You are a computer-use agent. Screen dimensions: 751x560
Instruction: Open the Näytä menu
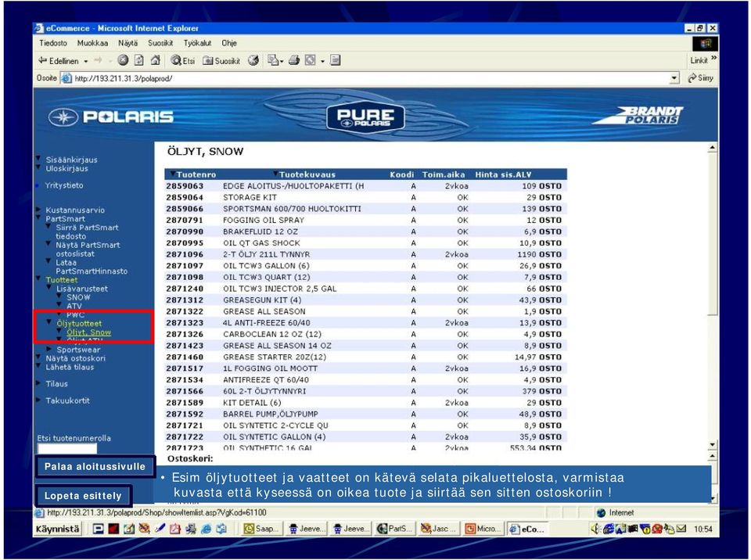pos(128,43)
